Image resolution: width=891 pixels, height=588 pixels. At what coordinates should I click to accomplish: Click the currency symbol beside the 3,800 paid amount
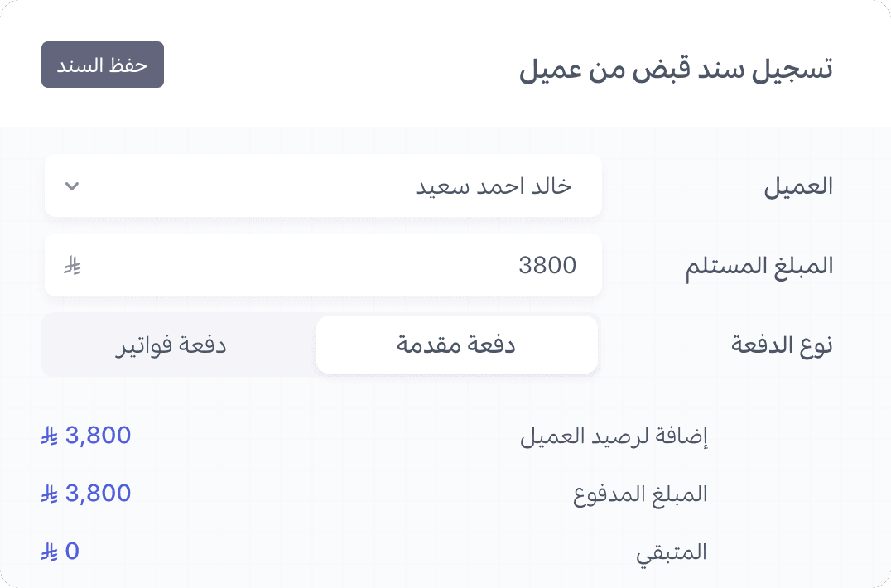pyautogui.click(x=48, y=494)
